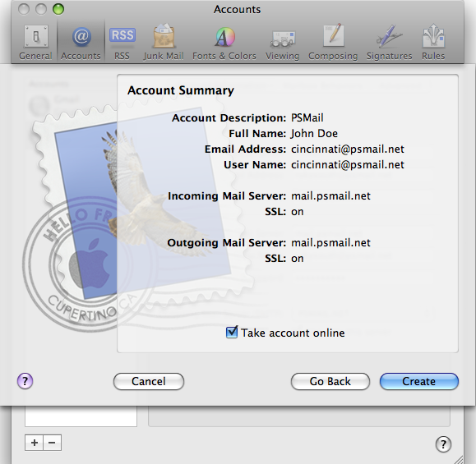
Task: Open the General preferences pane
Action: point(35,43)
